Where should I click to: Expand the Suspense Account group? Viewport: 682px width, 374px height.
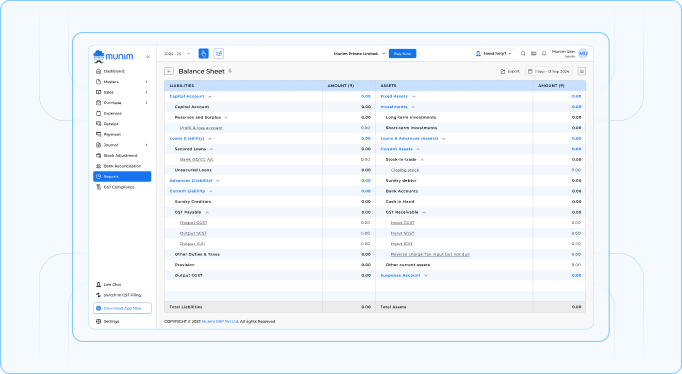pyautogui.click(x=426, y=275)
